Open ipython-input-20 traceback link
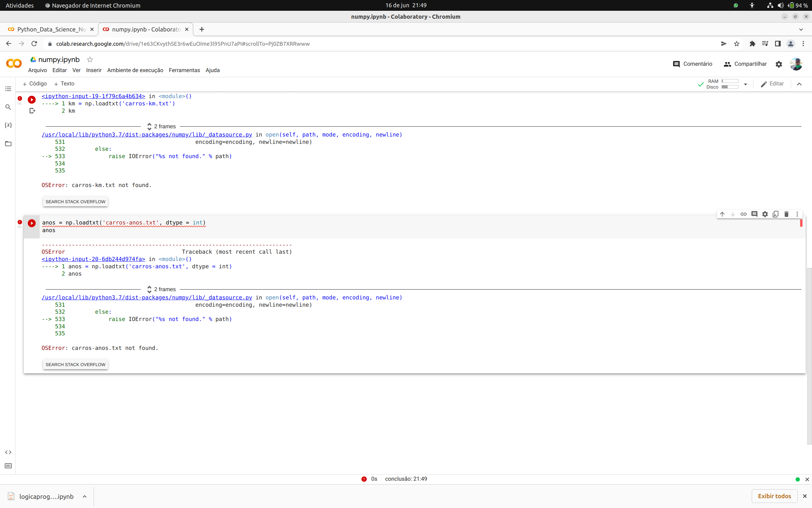Viewport: 812px width, 508px height. pos(93,259)
